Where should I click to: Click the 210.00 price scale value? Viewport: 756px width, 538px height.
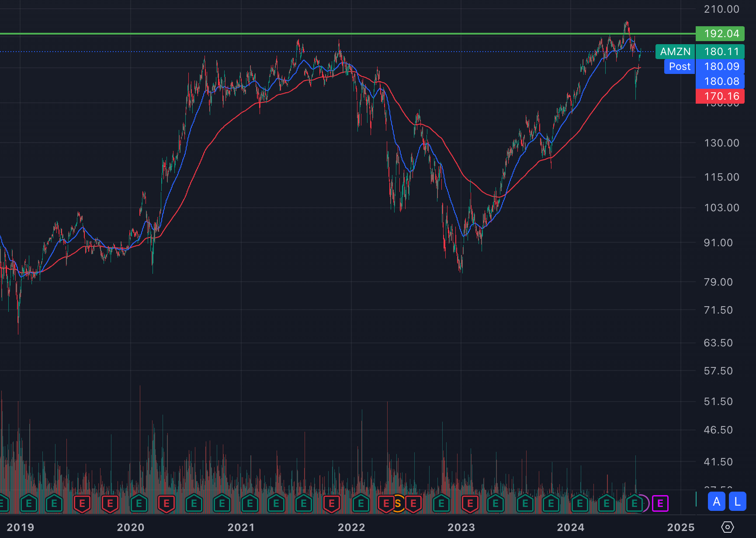[x=721, y=9]
